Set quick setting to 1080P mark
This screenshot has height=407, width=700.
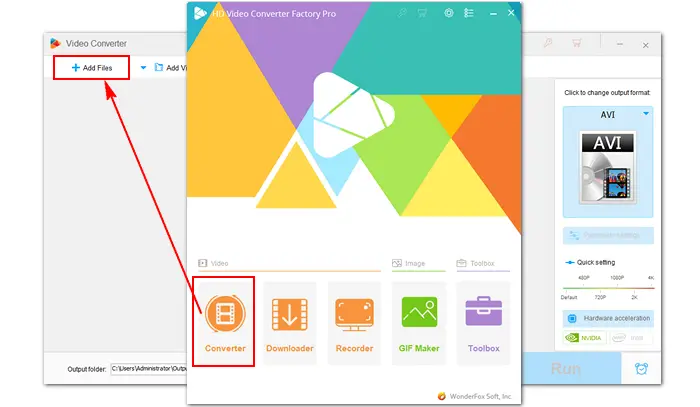pyautogui.click(x=617, y=278)
